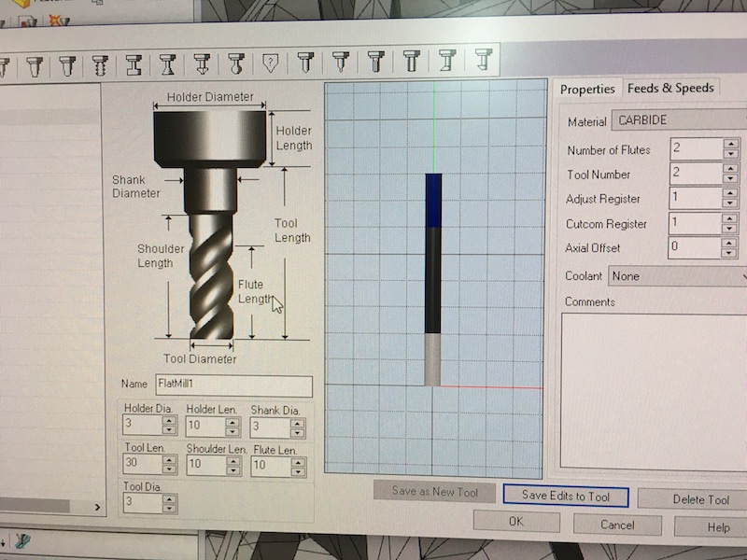Increase Holder Dia. with up arrow
The image size is (747, 560).
click(169, 420)
